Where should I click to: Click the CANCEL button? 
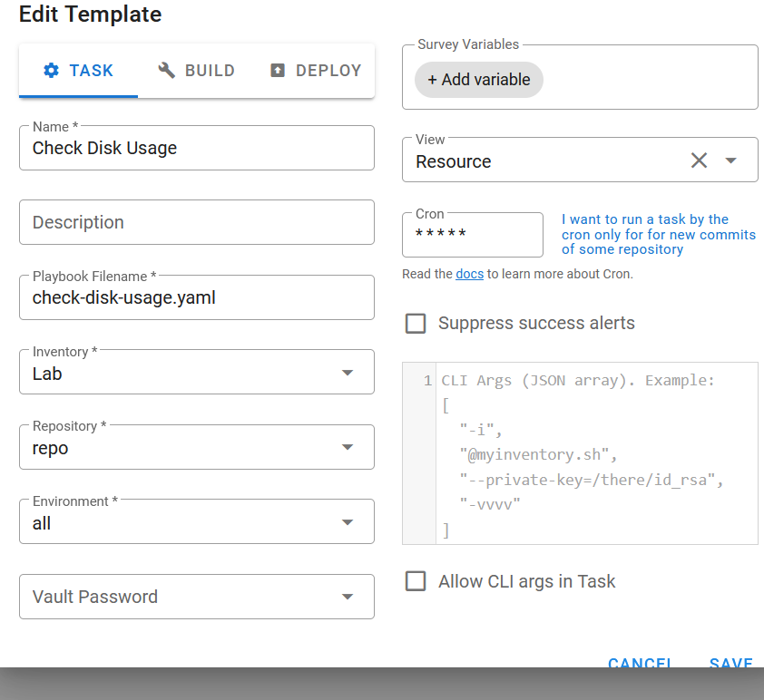[641, 662]
